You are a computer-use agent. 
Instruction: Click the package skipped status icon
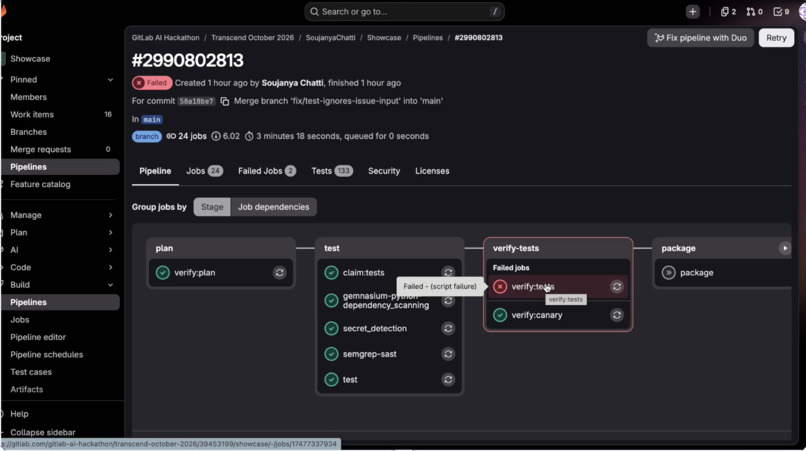coord(669,273)
